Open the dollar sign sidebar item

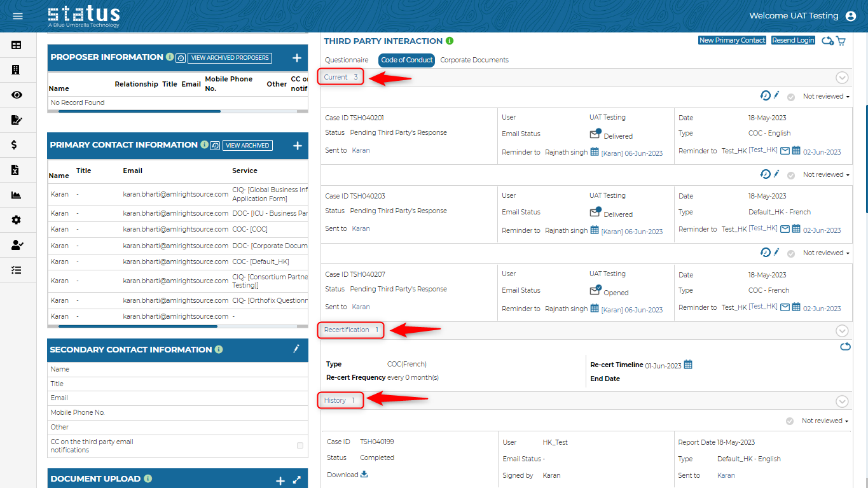pos(15,145)
